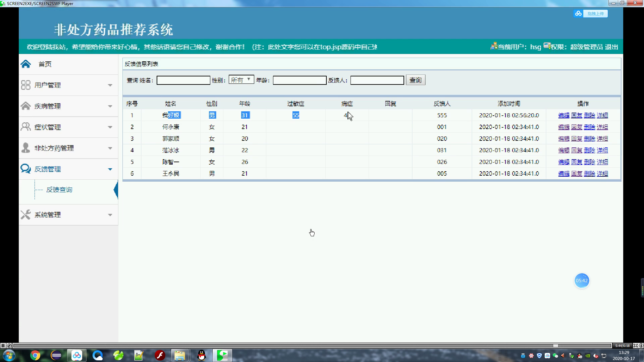Click the blue shield security tray icon
The image size is (644, 362).
click(539, 356)
